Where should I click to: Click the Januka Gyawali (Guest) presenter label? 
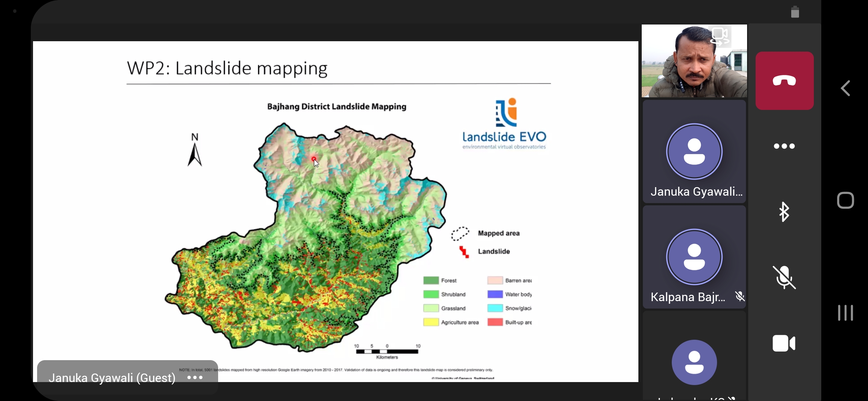pyautogui.click(x=112, y=378)
